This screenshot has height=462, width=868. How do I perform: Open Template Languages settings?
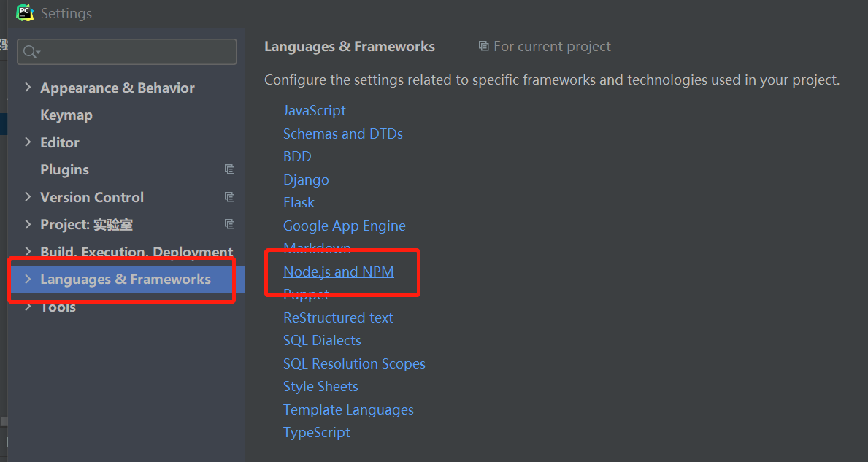click(x=348, y=409)
